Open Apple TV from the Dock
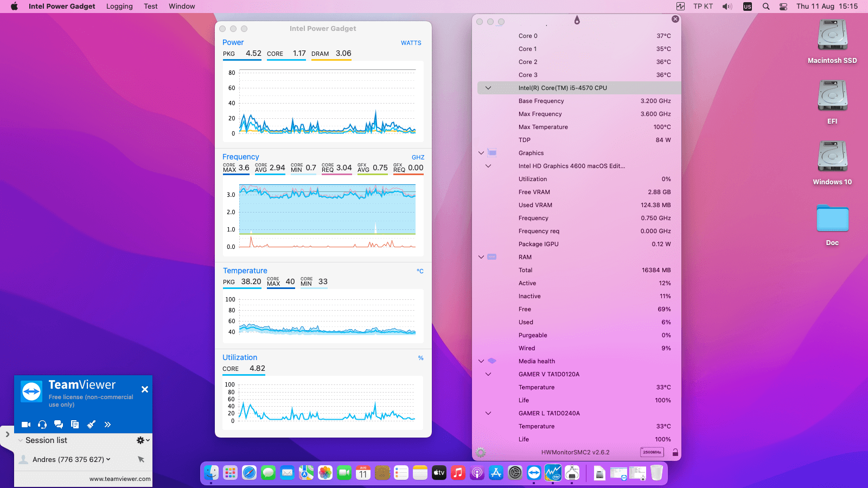This screenshot has width=868, height=488. click(439, 473)
